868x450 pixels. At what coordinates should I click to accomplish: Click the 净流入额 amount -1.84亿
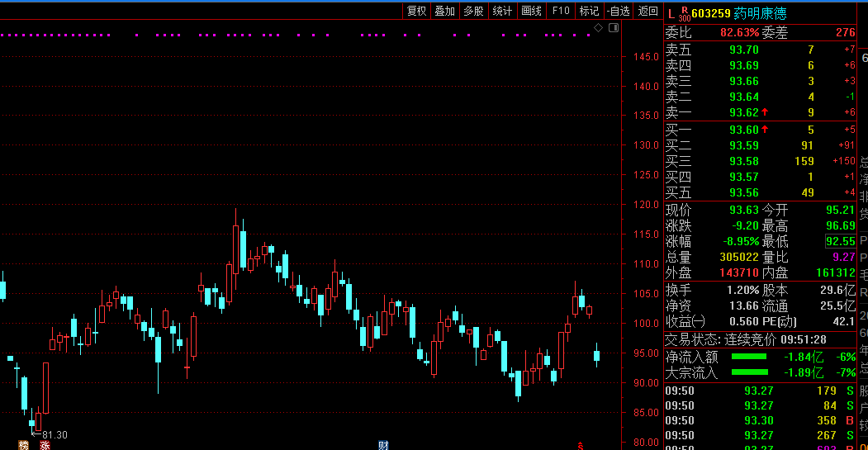pos(804,357)
